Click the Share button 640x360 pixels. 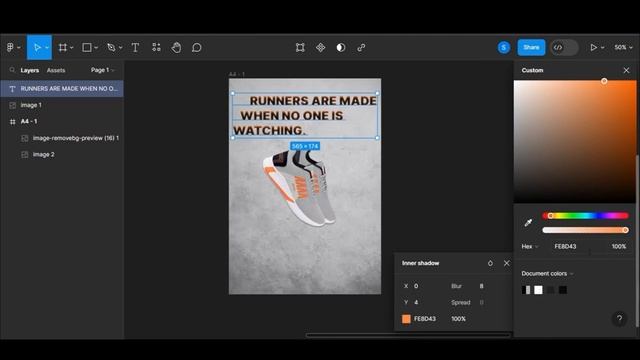[x=531, y=47]
